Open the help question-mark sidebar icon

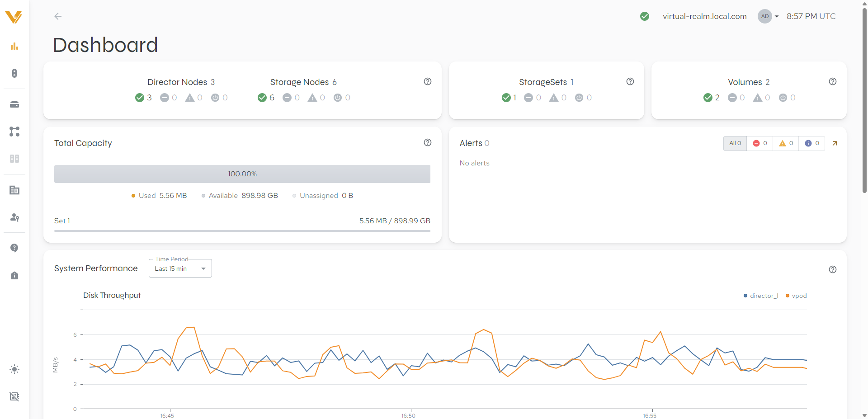(x=14, y=248)
